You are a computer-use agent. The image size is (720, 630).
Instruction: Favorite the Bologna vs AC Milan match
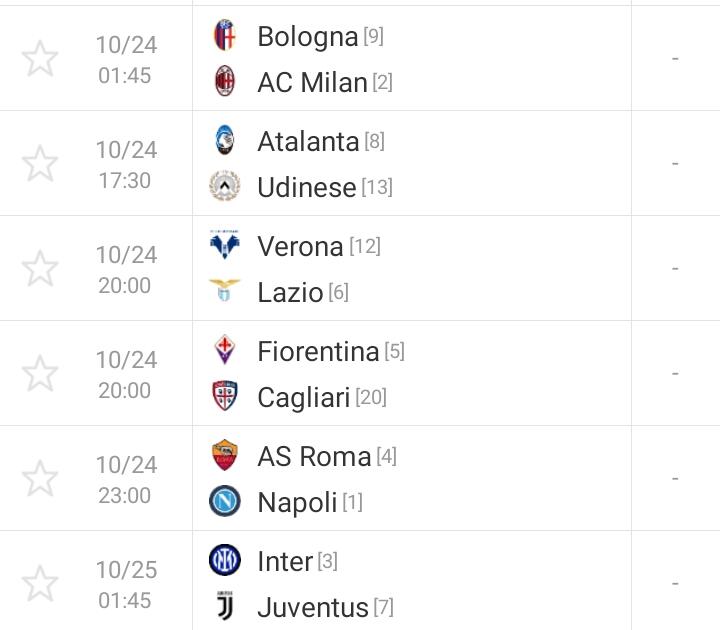tap(40, 59)
